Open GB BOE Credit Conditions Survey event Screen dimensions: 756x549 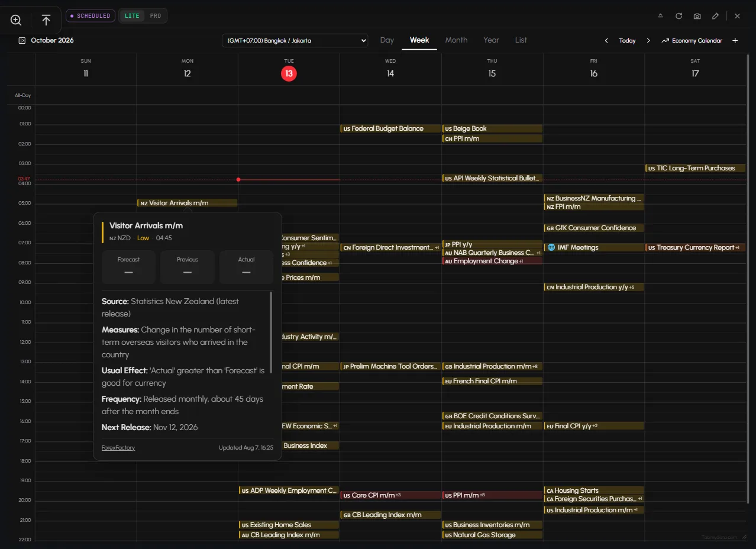pyautogui.click(x=492, y=416)
